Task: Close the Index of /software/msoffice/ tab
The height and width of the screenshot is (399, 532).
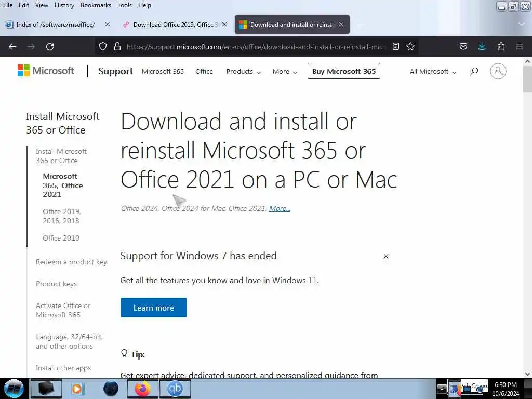Action: coord(107,24)
